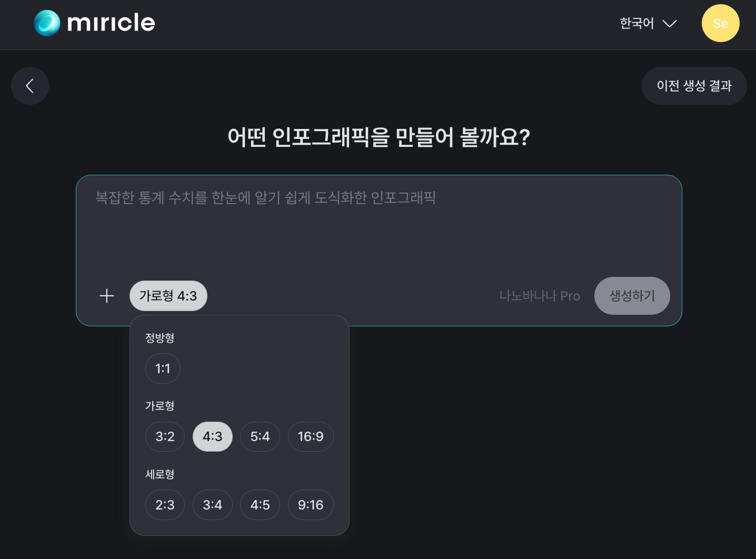This screenshot has width=756, height=559.
Task: Confirm the currently selected 4:3 ratio
Action: click(x=213, y=436)
